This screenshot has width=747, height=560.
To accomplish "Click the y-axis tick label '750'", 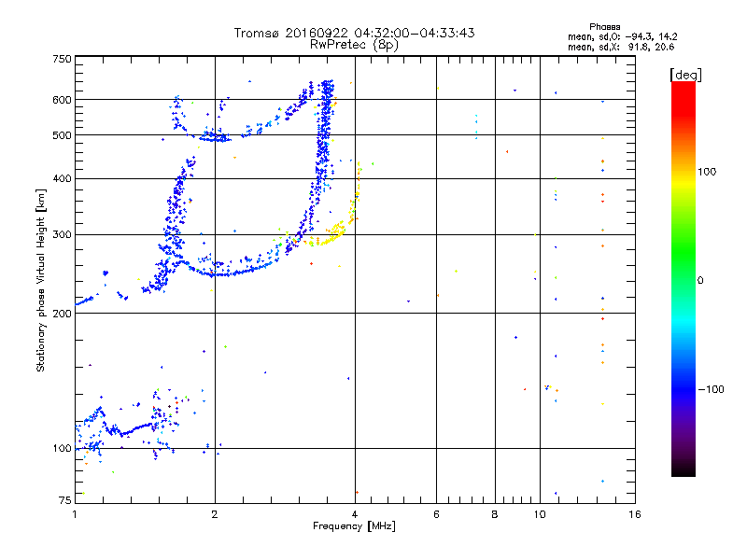I will click(62, 59).
